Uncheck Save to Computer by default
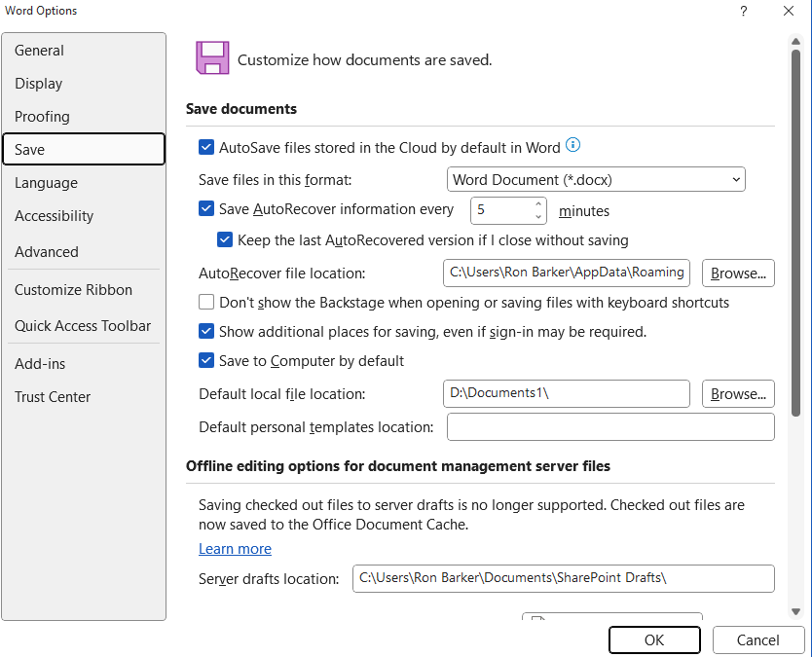The image size is (812, 657). coord(206,361)
